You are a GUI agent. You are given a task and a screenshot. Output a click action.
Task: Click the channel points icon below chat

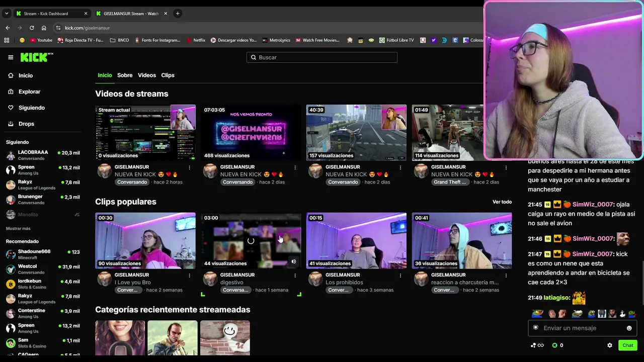point(537,345)
